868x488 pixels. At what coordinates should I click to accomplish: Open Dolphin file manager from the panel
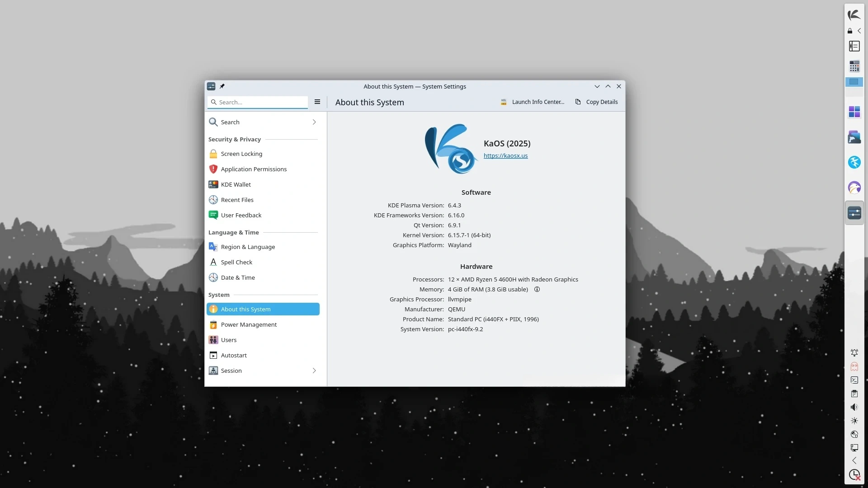854,137
